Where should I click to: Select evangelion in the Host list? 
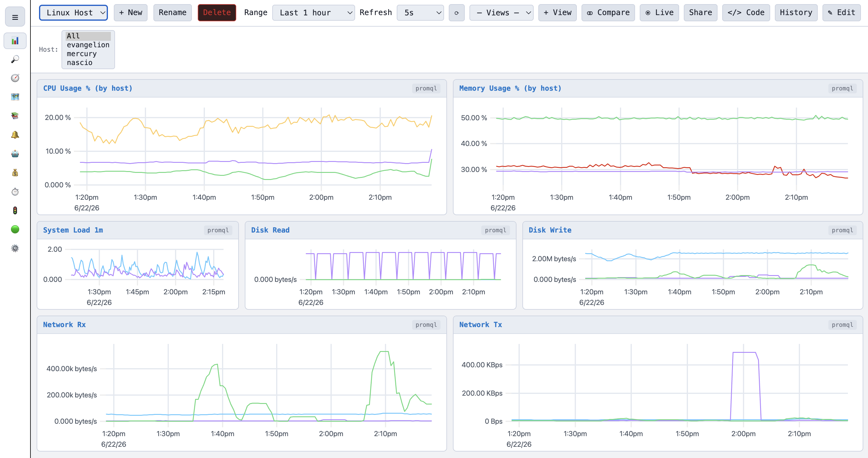tap(88, 45)
